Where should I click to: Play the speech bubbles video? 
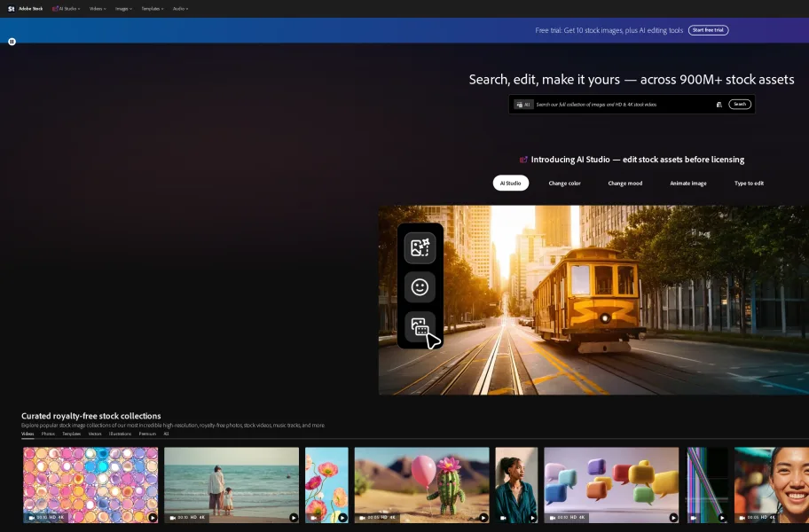[673, 518]
